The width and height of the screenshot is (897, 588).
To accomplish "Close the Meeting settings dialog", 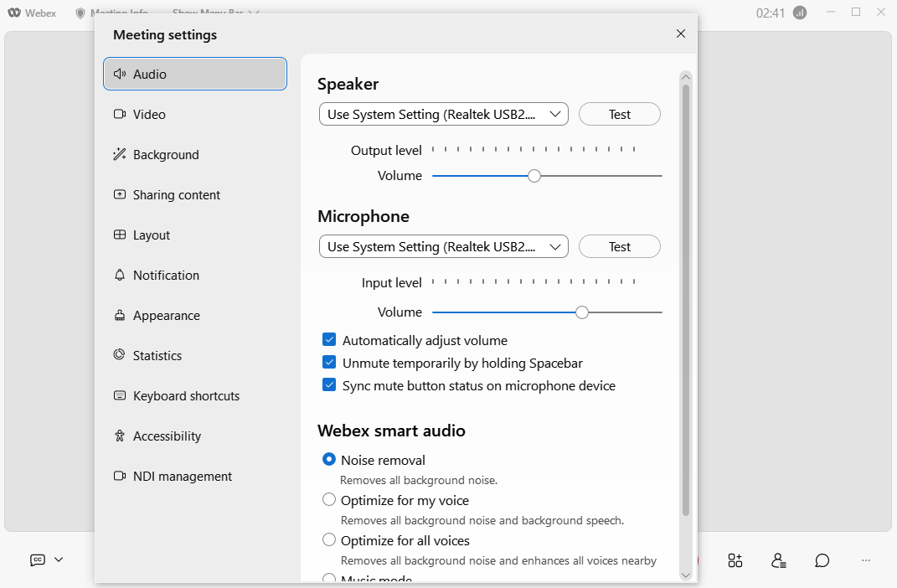I will pyautogui.click(x=680, y=34).
